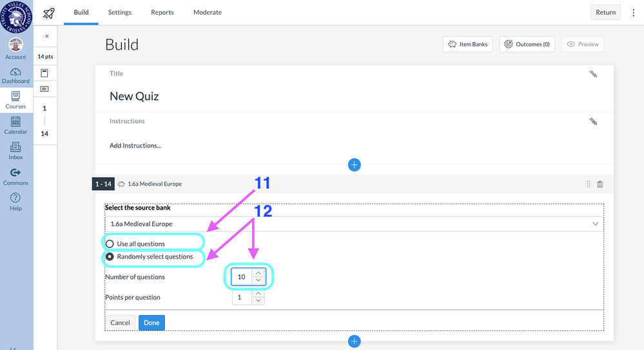
Task: Choose the Randomly select questions option
Action: 110,257
